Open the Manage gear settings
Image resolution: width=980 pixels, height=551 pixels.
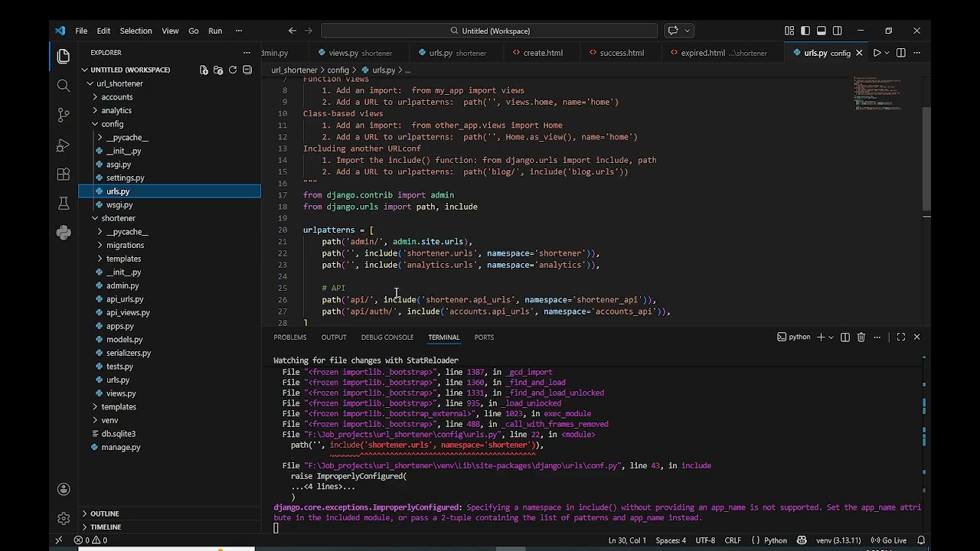64,518
